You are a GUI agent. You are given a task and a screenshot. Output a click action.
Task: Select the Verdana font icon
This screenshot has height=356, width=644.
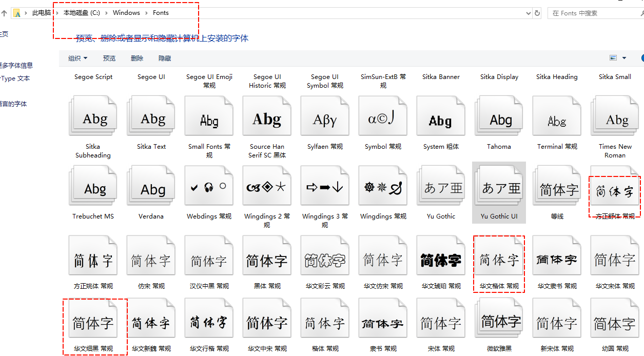[x=151, y=186]
